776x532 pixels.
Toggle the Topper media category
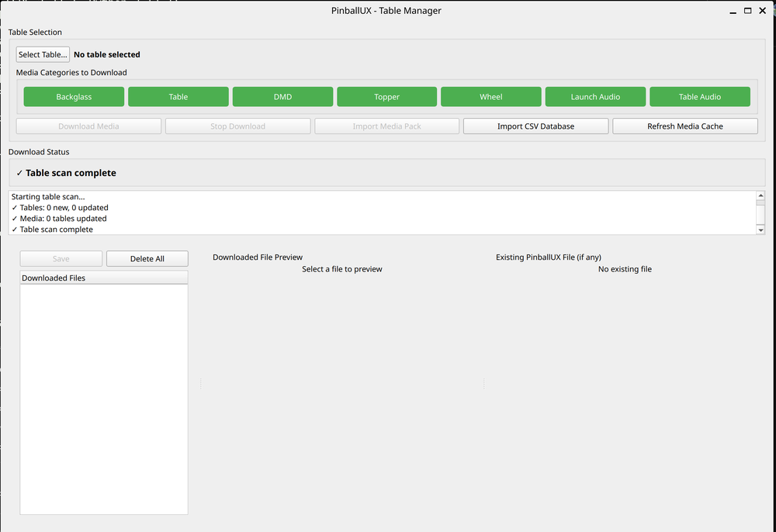(387, 97)
